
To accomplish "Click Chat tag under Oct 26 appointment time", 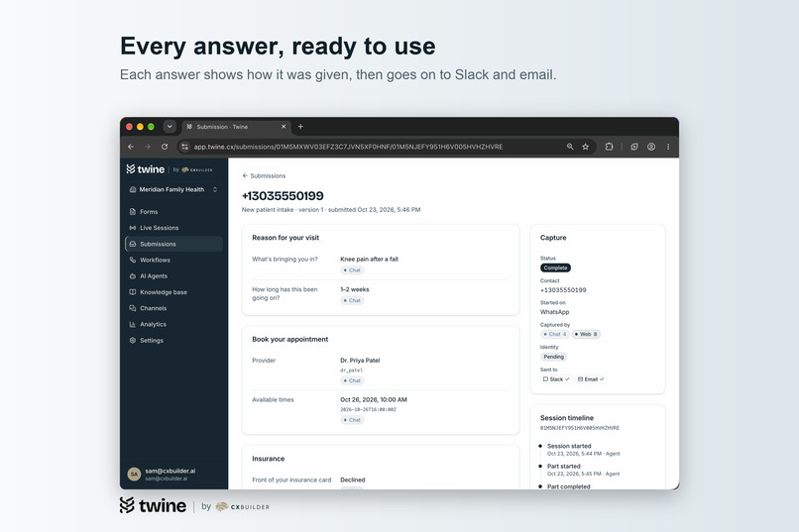I will click(352, 420).
